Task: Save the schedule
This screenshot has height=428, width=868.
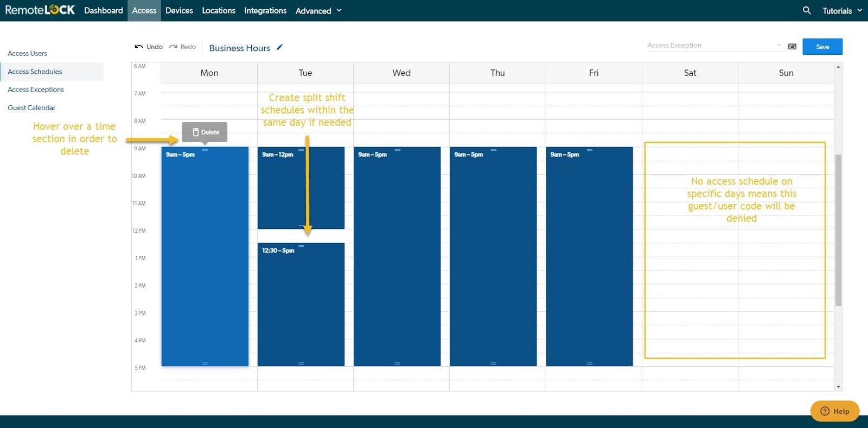Action: point(822,47)
